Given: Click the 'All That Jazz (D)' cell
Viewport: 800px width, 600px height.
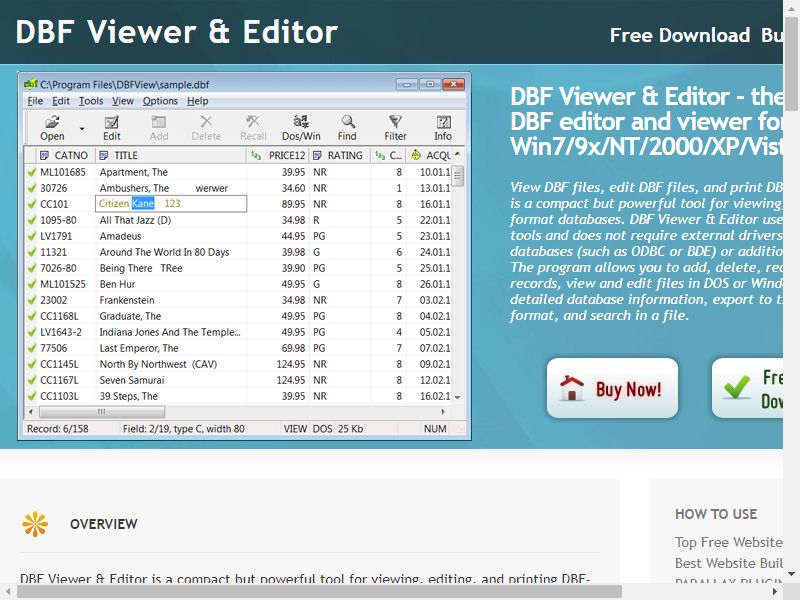Looking at the screenshot, I should pyautogui.click(x=135, y=220).
